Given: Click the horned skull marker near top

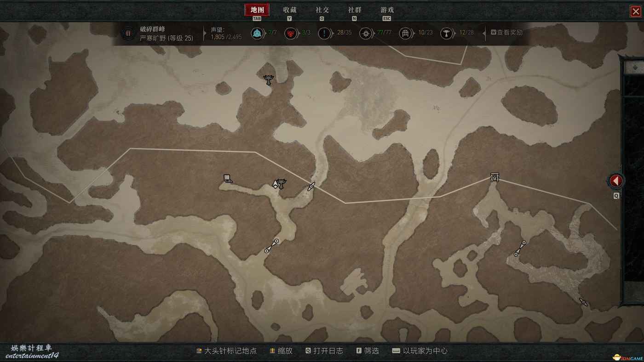Looking at the screenshot, I should coord(268,80).
